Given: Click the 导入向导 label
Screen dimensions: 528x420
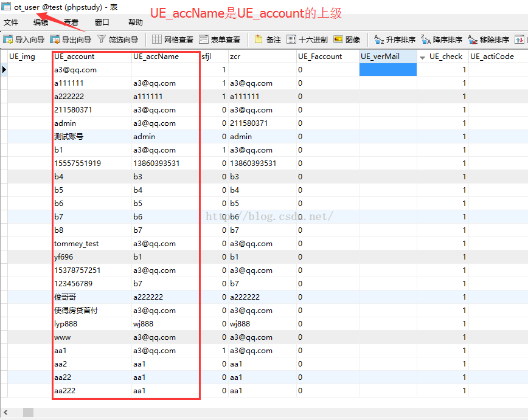Looking at the screenshot, I should (x=30, y=40).
